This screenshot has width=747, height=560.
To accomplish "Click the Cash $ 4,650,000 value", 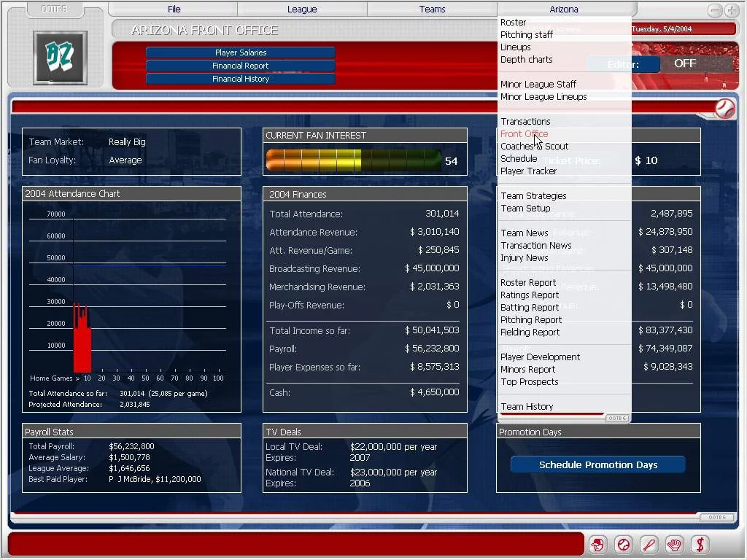I will 435,392.
